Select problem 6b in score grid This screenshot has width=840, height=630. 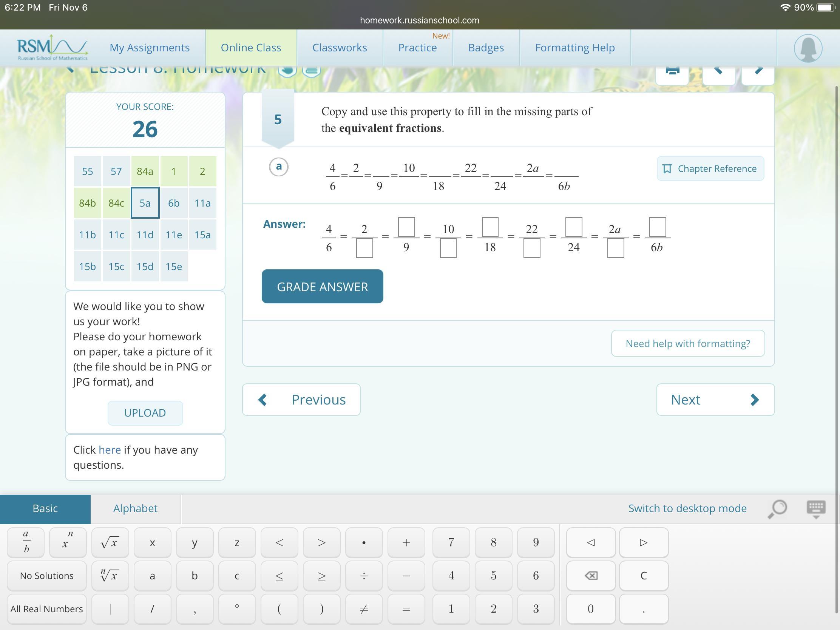[173, 203]
